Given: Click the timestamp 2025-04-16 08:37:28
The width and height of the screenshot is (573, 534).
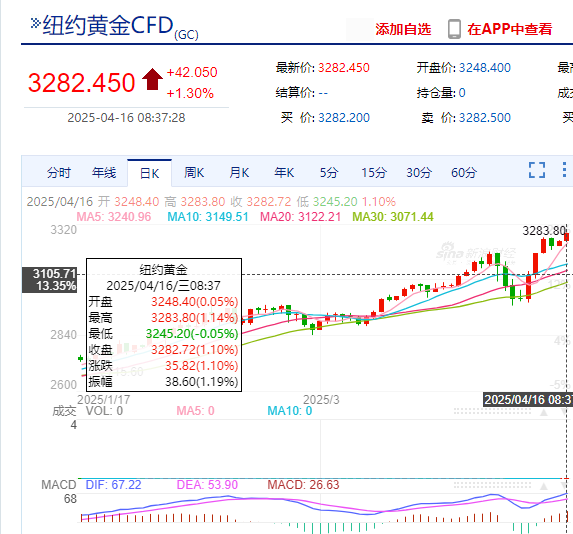Looking at the screenshot, I should point(126,118).
